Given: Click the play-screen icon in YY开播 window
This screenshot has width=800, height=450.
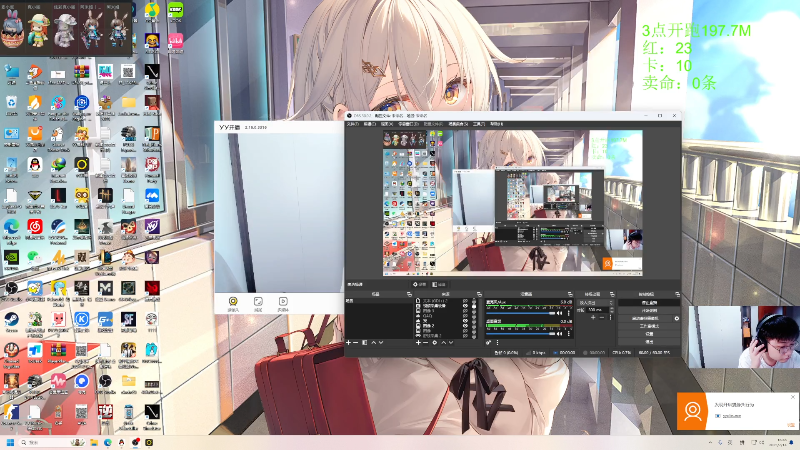Looking at the screenshot, I should coord(283,302).
